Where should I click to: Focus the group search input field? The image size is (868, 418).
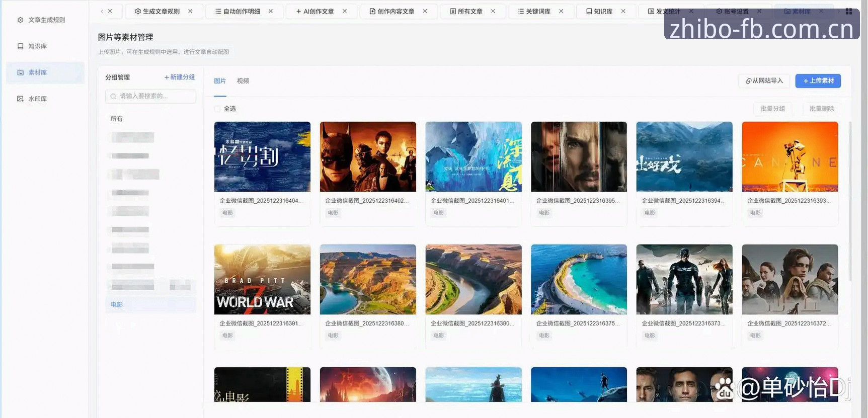(x=150, y=96)
